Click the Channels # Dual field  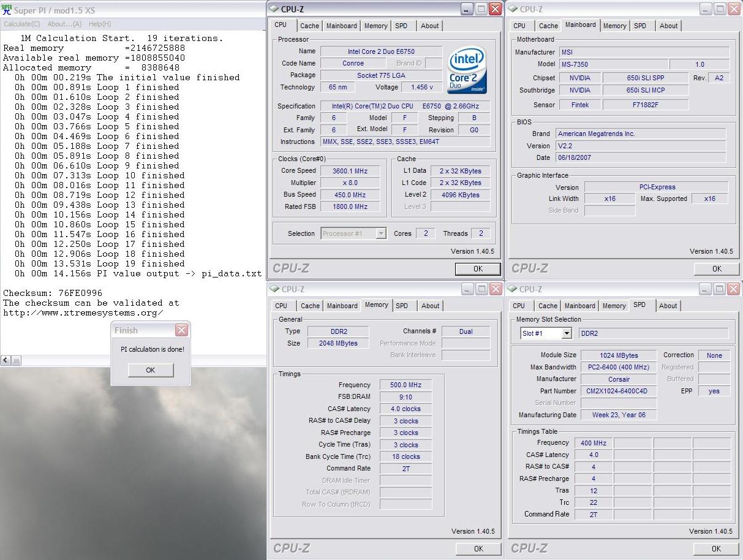(x=466, y=331)
